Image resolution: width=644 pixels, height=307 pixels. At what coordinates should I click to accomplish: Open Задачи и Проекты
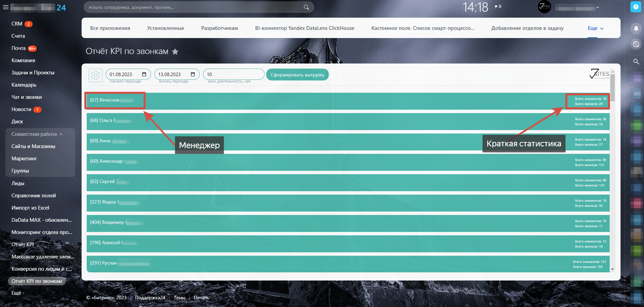(33, 73)
